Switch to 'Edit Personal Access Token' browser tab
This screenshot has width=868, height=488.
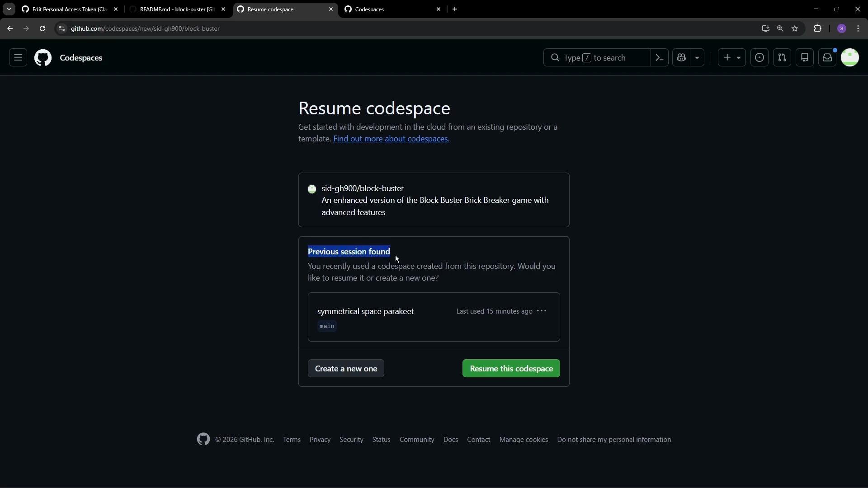click(70, 9)
